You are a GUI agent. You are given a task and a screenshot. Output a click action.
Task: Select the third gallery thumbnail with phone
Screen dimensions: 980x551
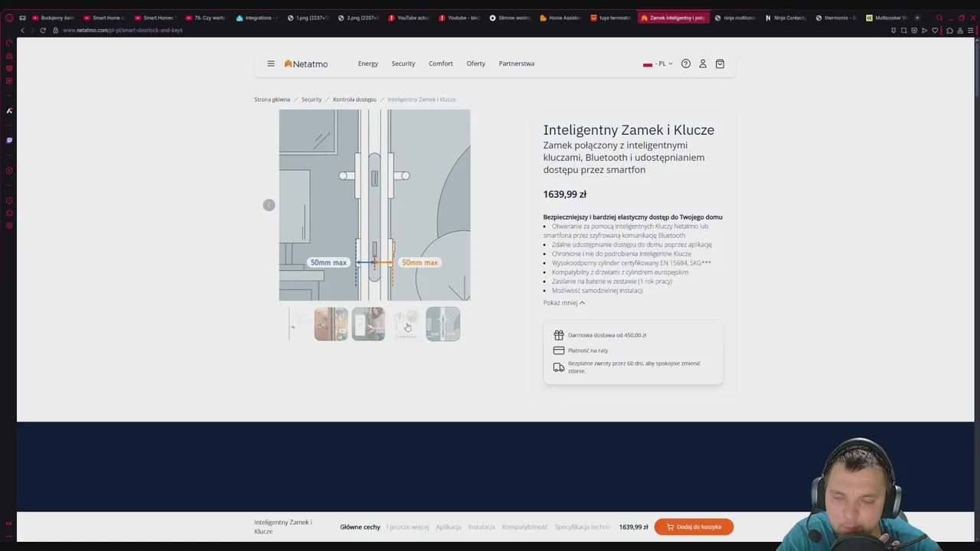[x=368, y=324]
